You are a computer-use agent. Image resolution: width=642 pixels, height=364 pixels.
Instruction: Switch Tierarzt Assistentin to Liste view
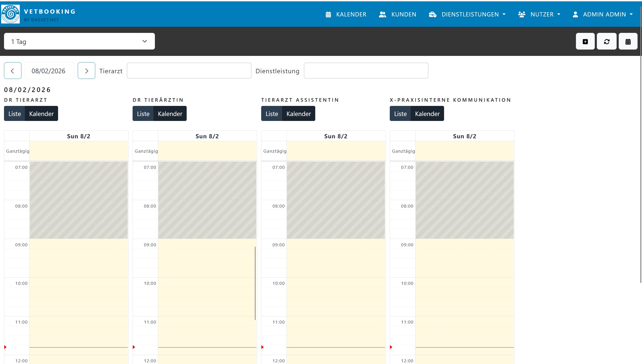point(272,114)
